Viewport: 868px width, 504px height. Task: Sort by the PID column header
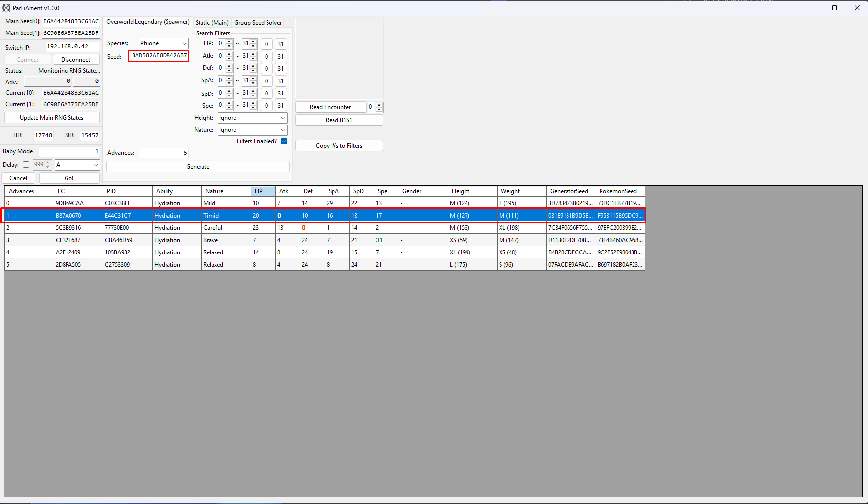(128, 191)
